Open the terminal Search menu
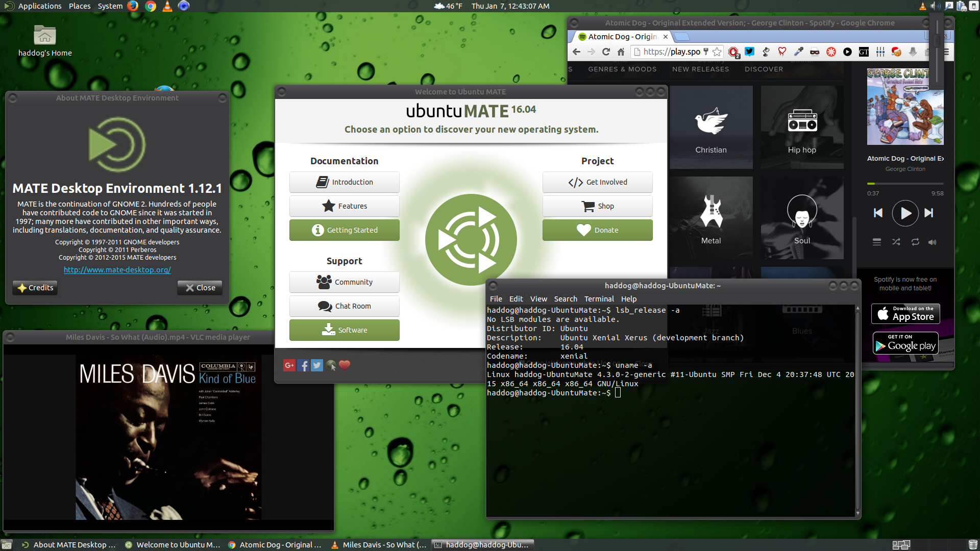The width and height of the screenshot is (980, 551). click(566, 299)
